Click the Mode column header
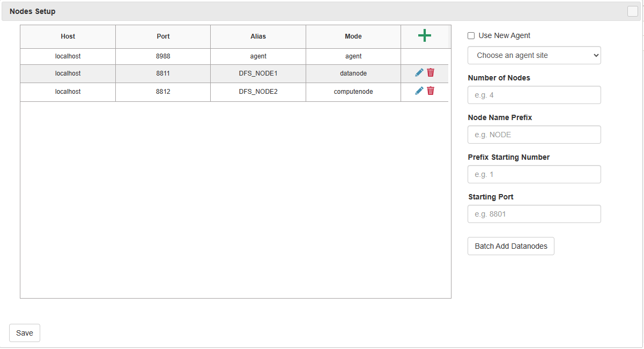Image resolution: width=644 pixels, height=349 pixels. 353,36
